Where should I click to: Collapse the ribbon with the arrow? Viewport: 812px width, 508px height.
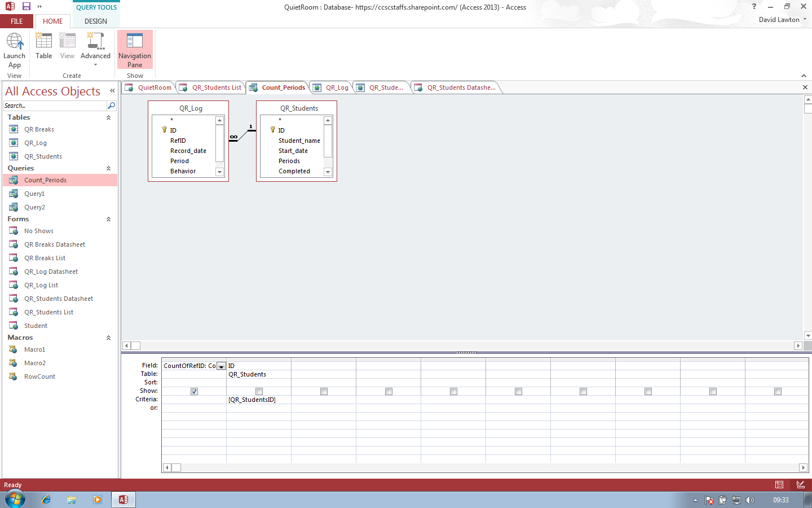coord(804,76)
